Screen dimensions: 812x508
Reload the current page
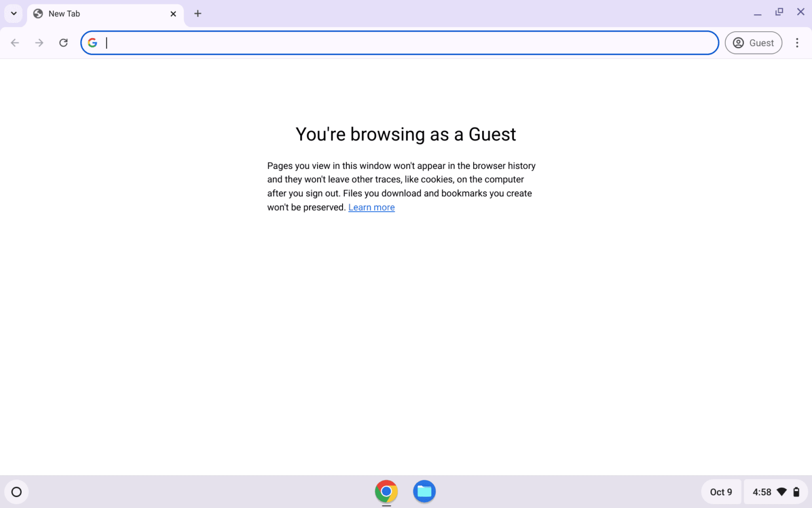coord(63,43)
